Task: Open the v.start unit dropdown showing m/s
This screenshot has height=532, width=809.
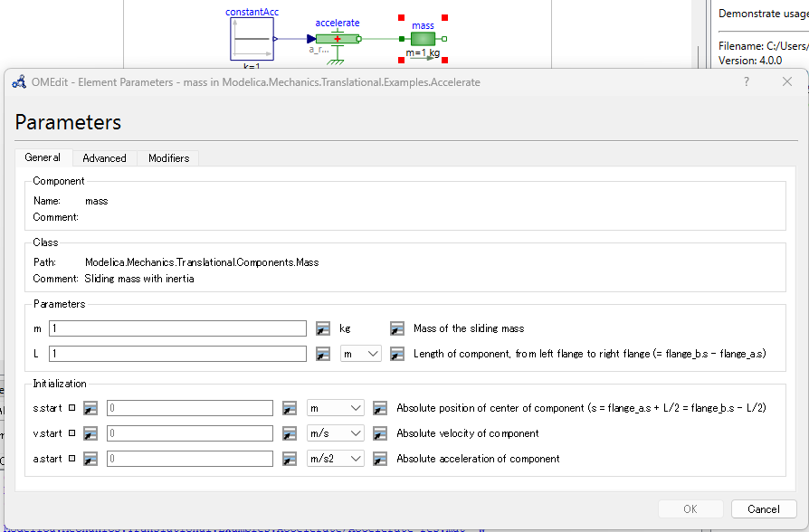Action: pos(336,432)
